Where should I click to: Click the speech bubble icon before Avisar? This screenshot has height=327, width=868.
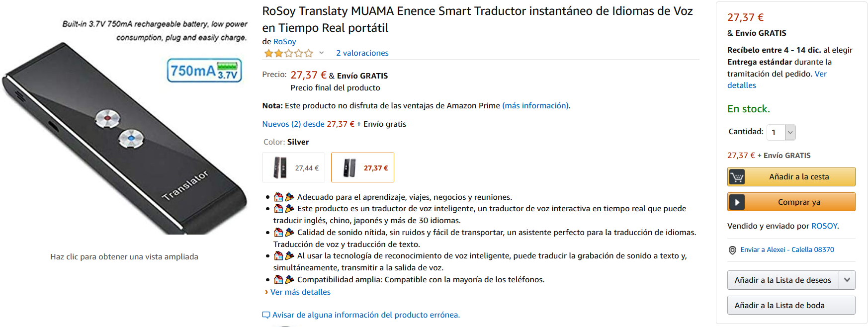pos(266,315)
